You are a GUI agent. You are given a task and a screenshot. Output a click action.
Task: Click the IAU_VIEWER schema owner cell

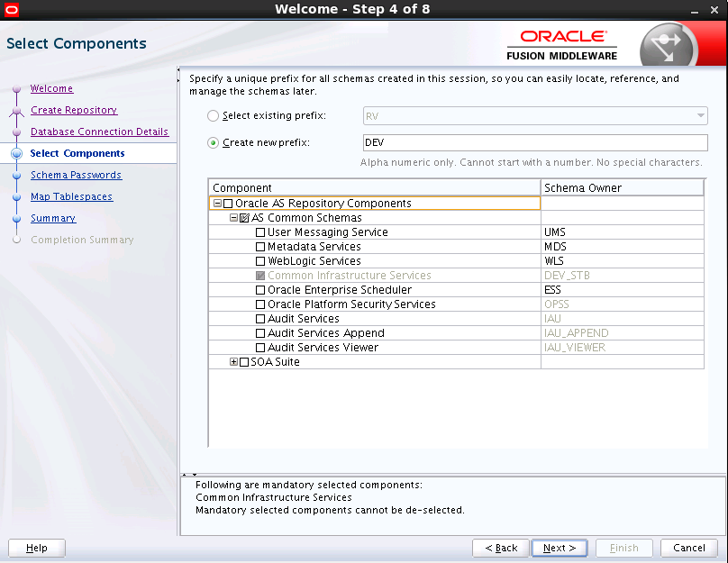point(623,347)
